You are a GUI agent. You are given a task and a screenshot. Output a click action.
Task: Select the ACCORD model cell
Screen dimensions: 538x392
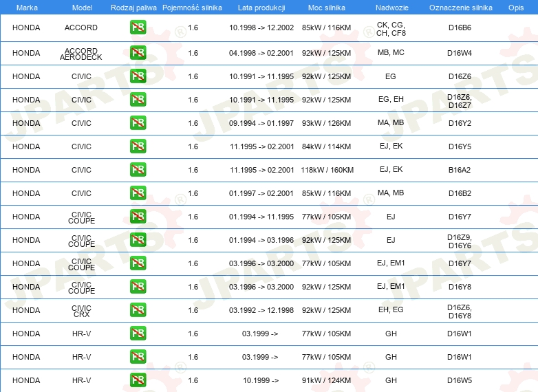(x=81, y=28)
